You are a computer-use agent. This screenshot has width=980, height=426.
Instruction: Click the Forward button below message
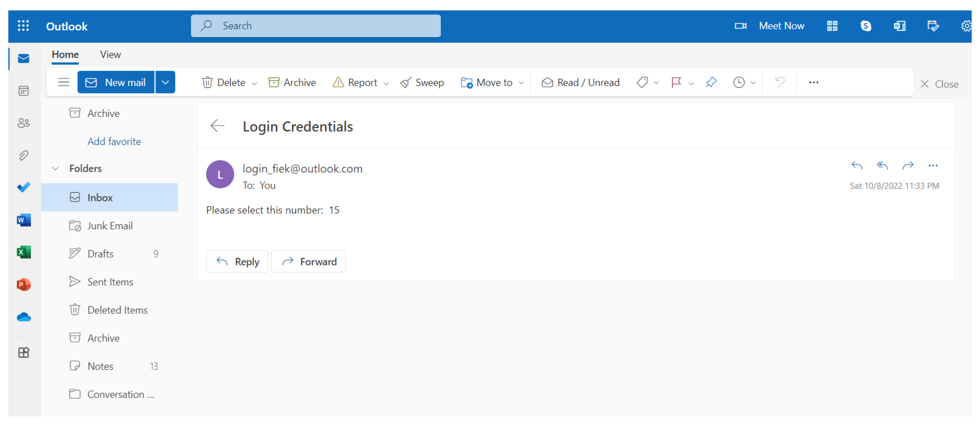[309, 262]
